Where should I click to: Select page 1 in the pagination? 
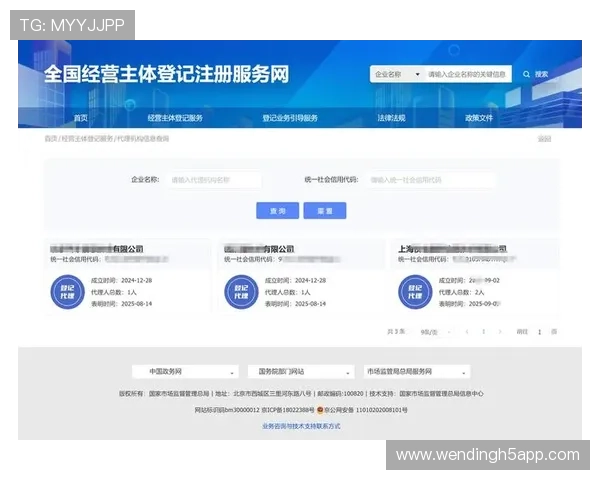click(484, 332)
